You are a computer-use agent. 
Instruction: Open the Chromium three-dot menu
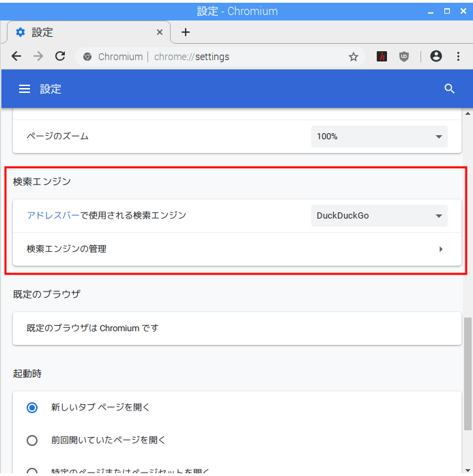coord(458,57)
